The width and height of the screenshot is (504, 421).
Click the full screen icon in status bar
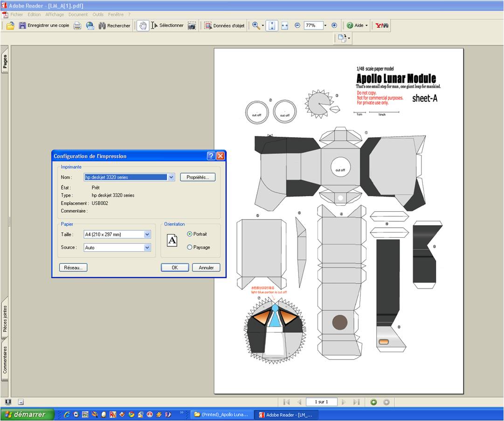pyautogui.click(x=8, y=402)
